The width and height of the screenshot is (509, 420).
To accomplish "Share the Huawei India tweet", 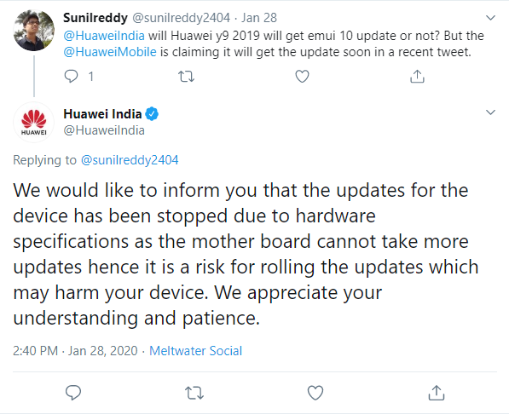I will [437, 393].
